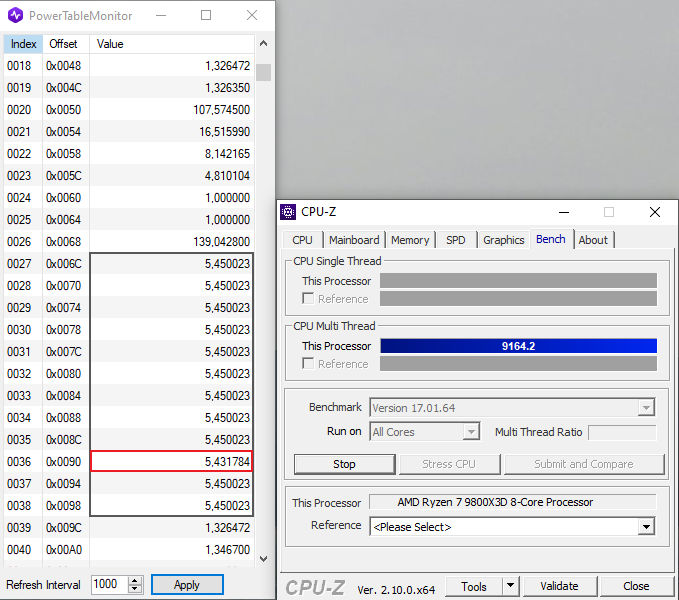The width and height of the screenshot is (679, 600).
Task: Open the Tools dropdown arrow
Action: [x=511, y=586]
